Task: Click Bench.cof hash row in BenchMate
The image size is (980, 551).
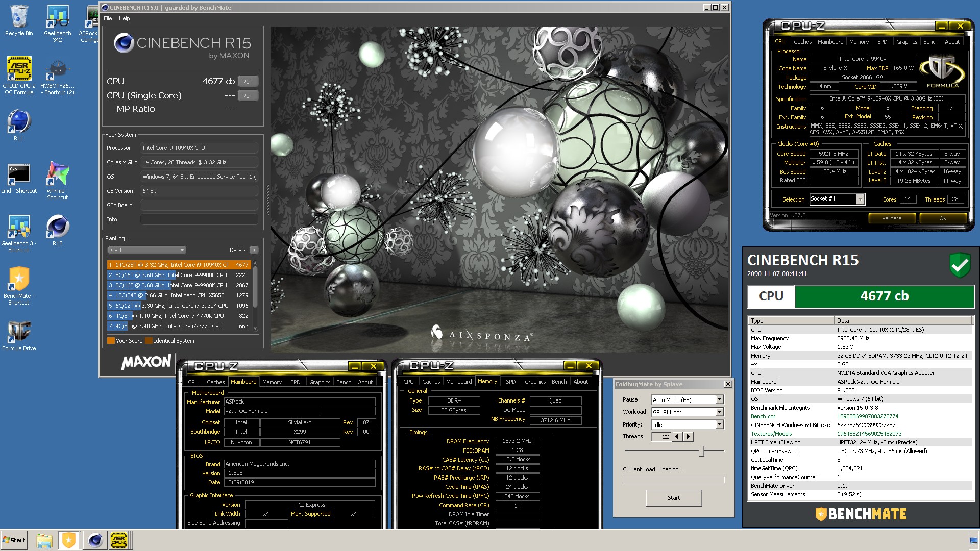Action: [860, 416]
